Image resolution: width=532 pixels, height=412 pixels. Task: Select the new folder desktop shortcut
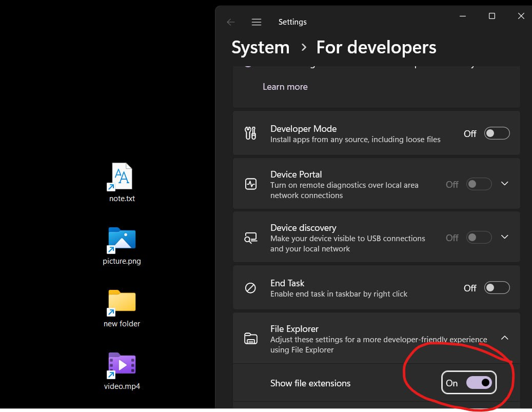click(122, 308)
